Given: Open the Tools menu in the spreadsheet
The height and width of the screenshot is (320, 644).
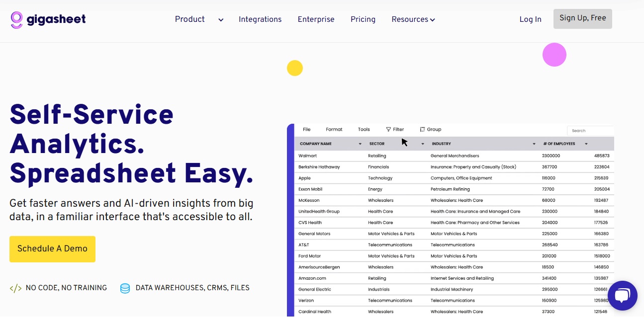Looking at the screenshot, I should pos(364,129).
